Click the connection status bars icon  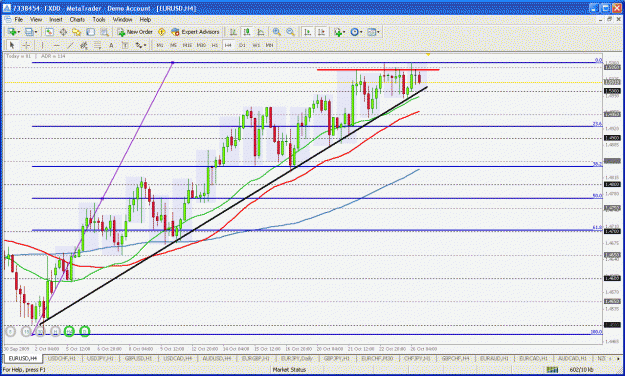coord(552,370)
